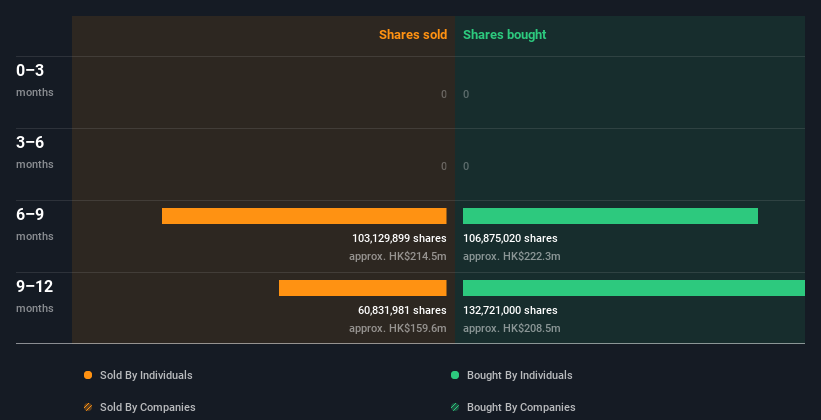Screen dimensions: 821x420
Task: Click the 0 bought value in 3–6 months row
Action: click(466, 167)
